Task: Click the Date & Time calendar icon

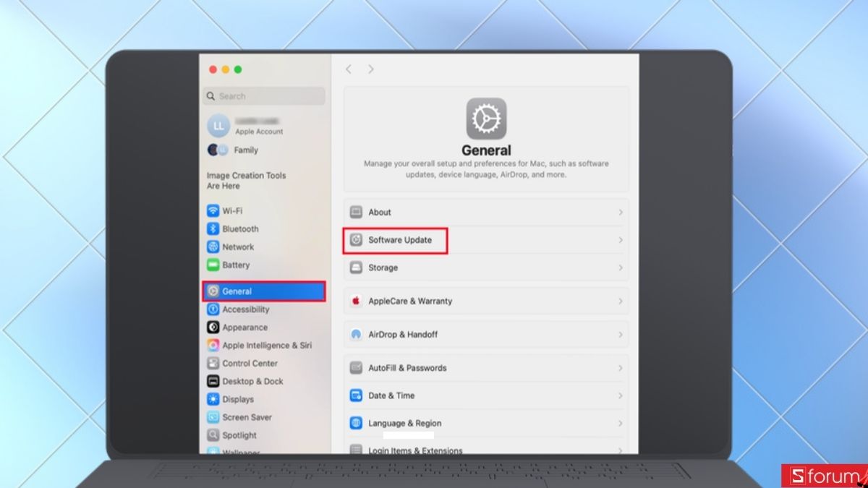Action: click(x=355, y=395)
